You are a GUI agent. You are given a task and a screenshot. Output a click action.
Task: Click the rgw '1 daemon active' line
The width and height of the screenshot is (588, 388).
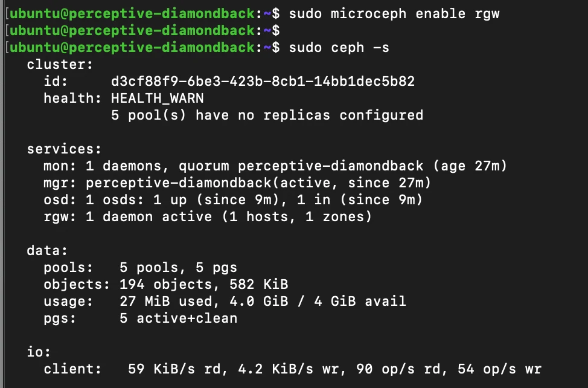click(x=208, y=216)
